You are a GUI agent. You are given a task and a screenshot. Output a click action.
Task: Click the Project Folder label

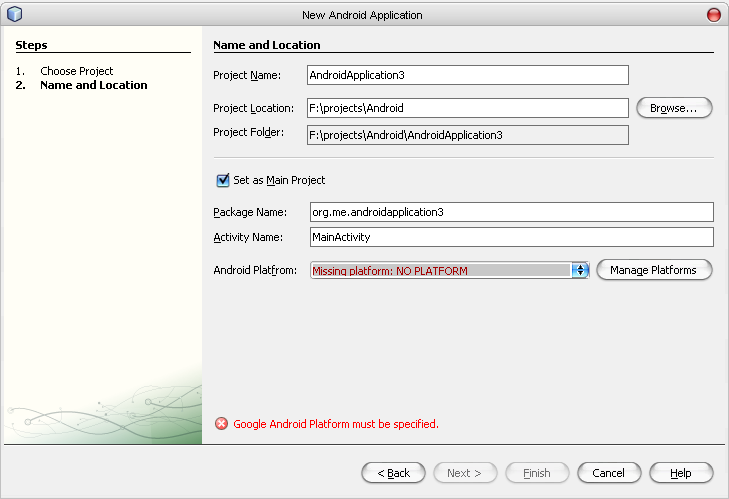coord(248,133)
